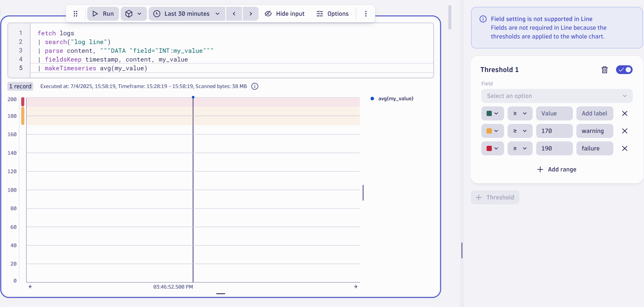Pan chart left with arrow
The width and height of the screenshot is (644, 307).
click(x=30, y=287)
